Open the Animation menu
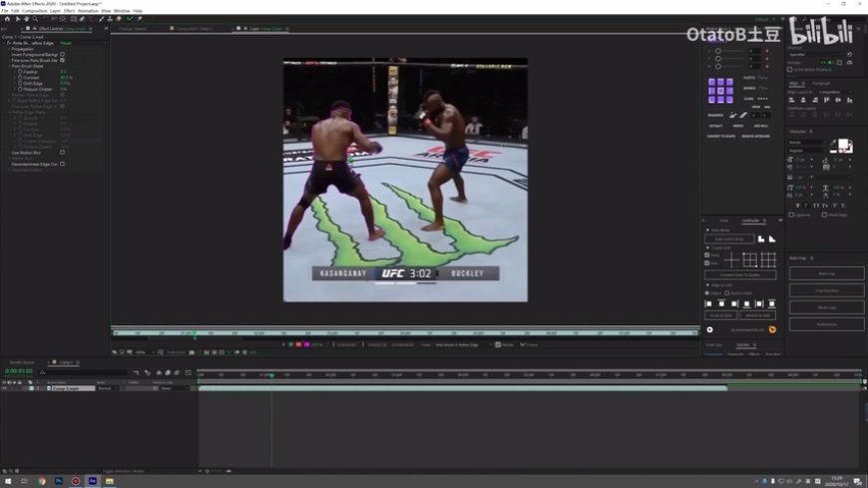The width and height of the screenshot is (868, 488). [x=88, y=11]
